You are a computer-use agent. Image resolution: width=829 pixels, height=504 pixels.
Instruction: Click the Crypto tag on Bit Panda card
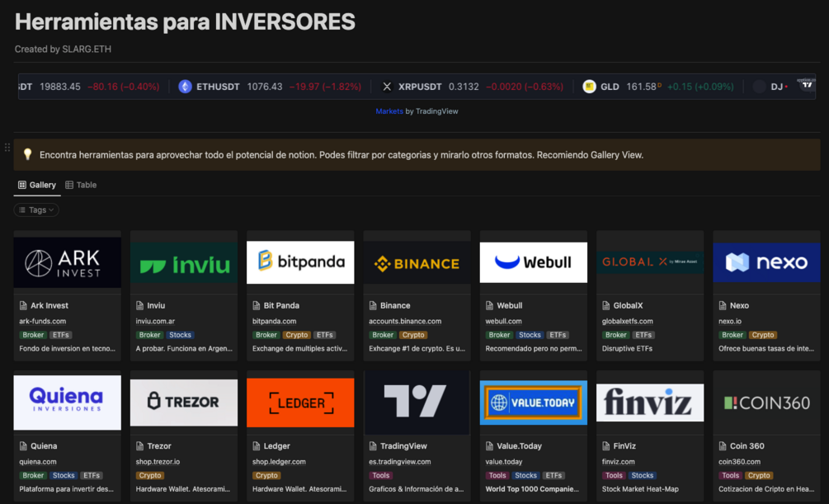pos(297,335)
